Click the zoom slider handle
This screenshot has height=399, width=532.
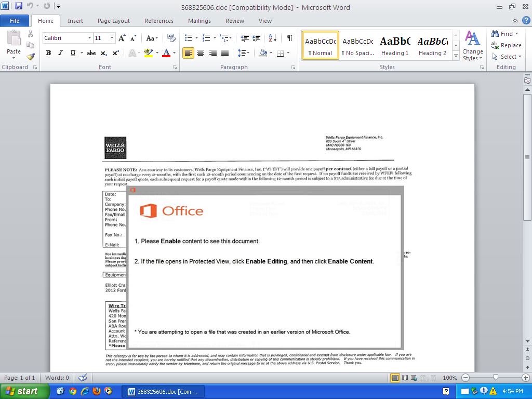496,377
